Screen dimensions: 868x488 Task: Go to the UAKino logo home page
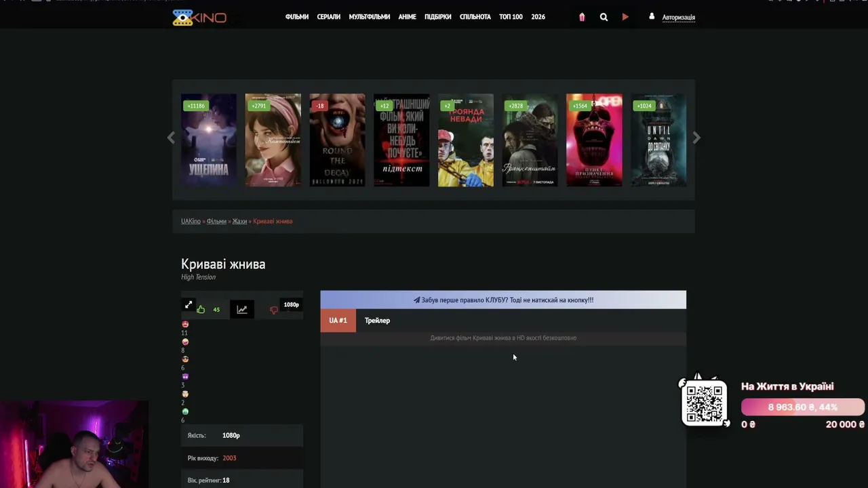click(199, 18)
